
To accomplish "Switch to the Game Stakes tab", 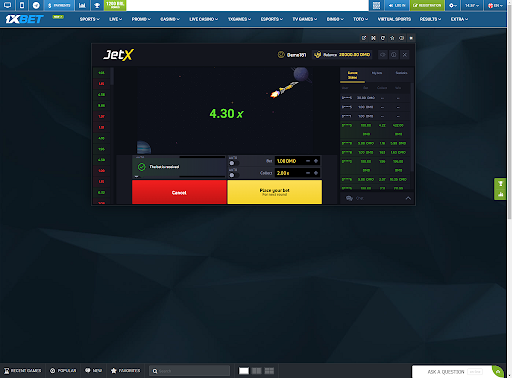I will [x=352, y=75].
